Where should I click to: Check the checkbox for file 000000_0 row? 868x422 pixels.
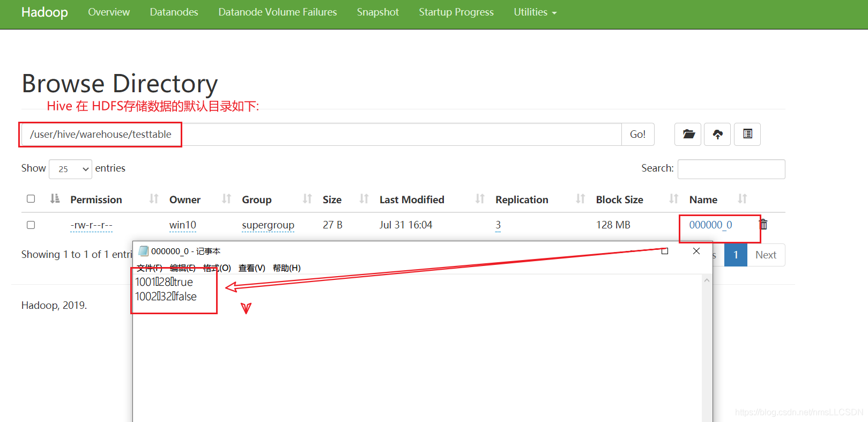(x=31, y=225)
